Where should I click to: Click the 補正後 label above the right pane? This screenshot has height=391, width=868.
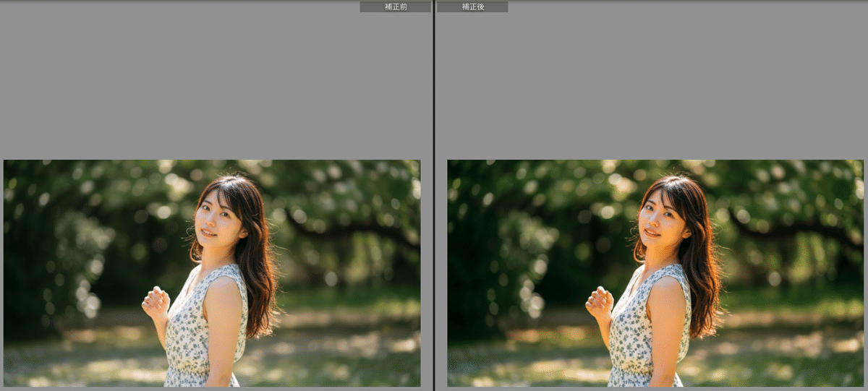(472, 7)
